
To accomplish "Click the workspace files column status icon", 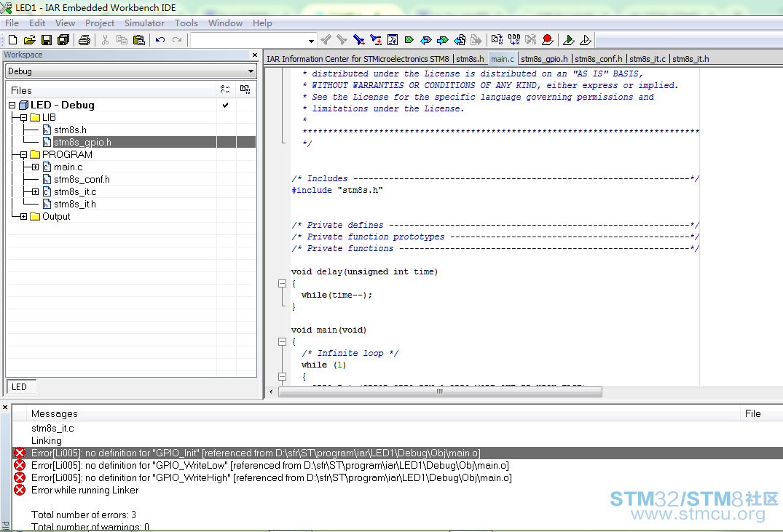I will click(225, 90).
